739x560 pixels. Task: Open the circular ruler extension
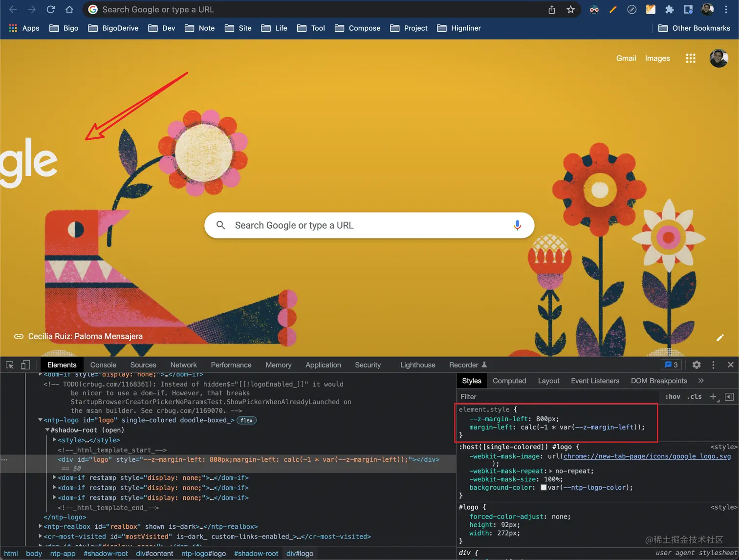point(632,9)
